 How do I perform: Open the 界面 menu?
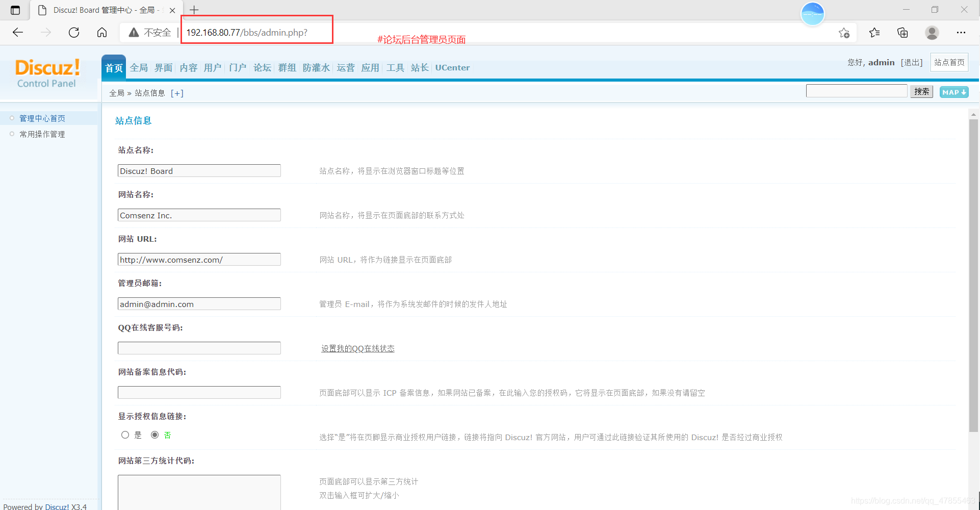click(164, 68)
